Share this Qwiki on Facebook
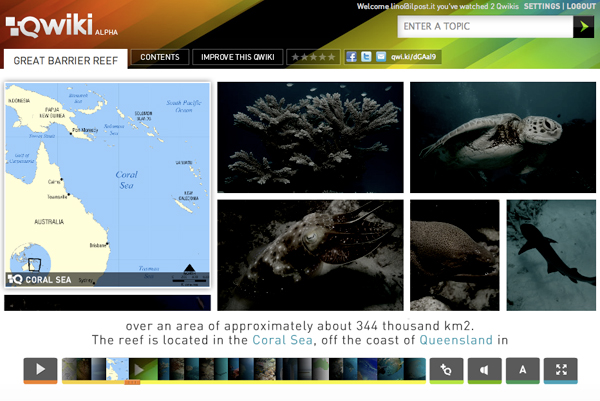The width and height of the screenshot is (600, 401). [x=352, y=58]
